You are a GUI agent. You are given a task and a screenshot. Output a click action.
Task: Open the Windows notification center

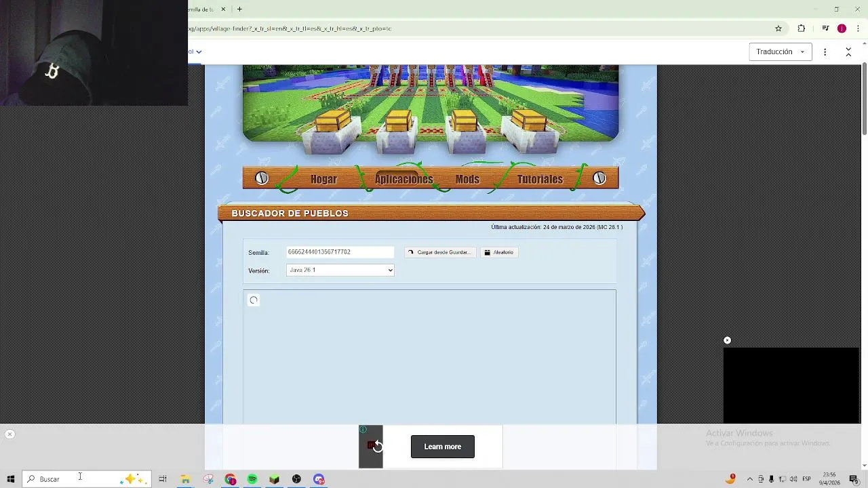pyautogui.click(x=854, y=479)
